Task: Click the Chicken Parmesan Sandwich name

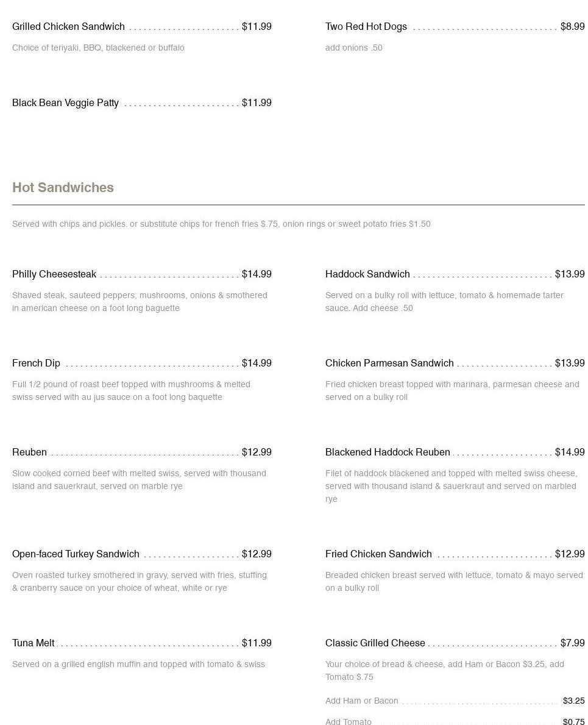Action: tap(389, 363)
